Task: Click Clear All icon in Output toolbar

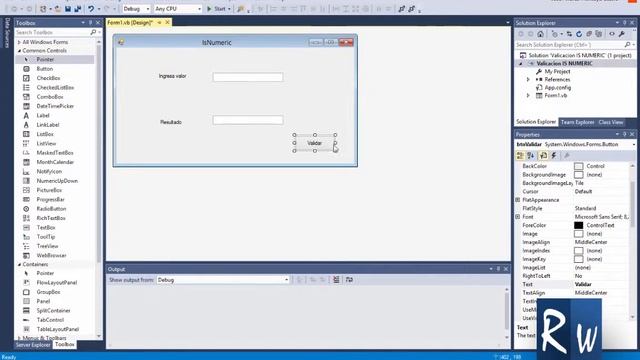Action: pos(336,280)
